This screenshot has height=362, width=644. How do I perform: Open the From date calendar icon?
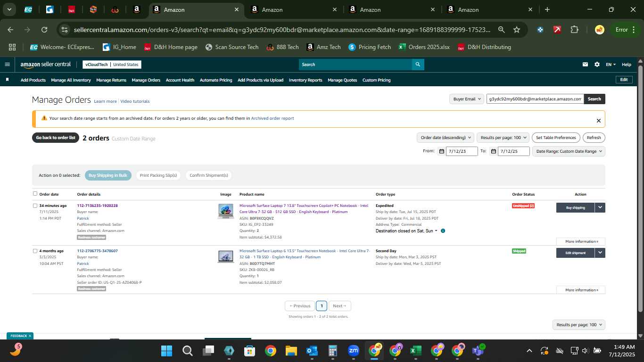click(x=441, y=151)
